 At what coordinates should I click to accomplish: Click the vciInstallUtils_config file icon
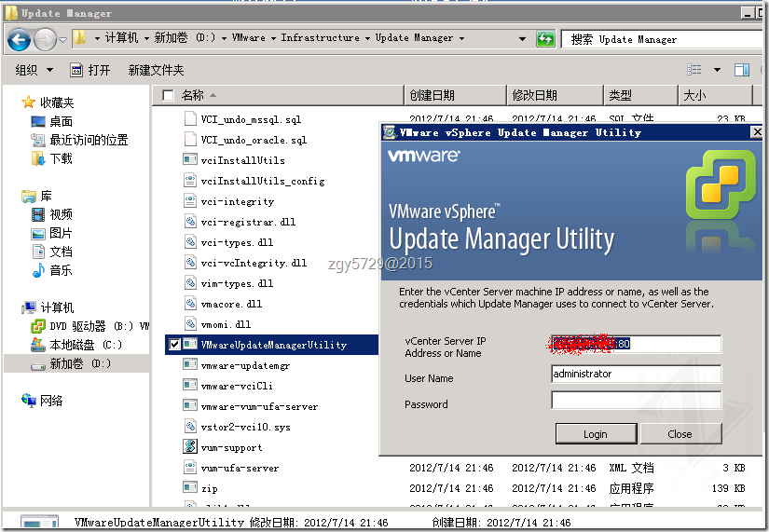click(x=190, y=181)
